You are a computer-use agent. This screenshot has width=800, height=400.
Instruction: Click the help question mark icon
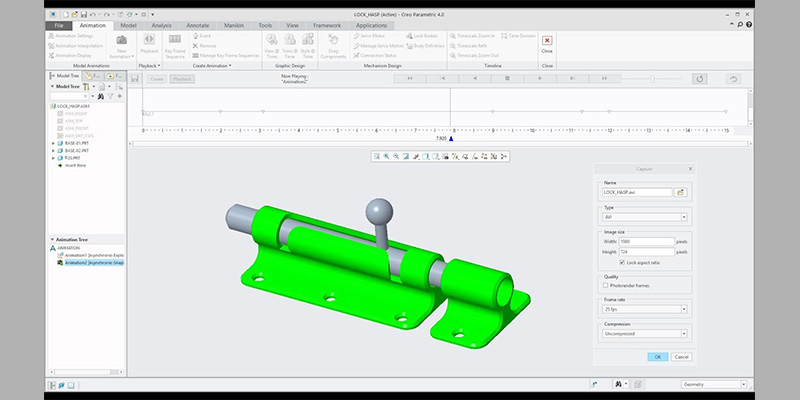[x=749, y=24]
